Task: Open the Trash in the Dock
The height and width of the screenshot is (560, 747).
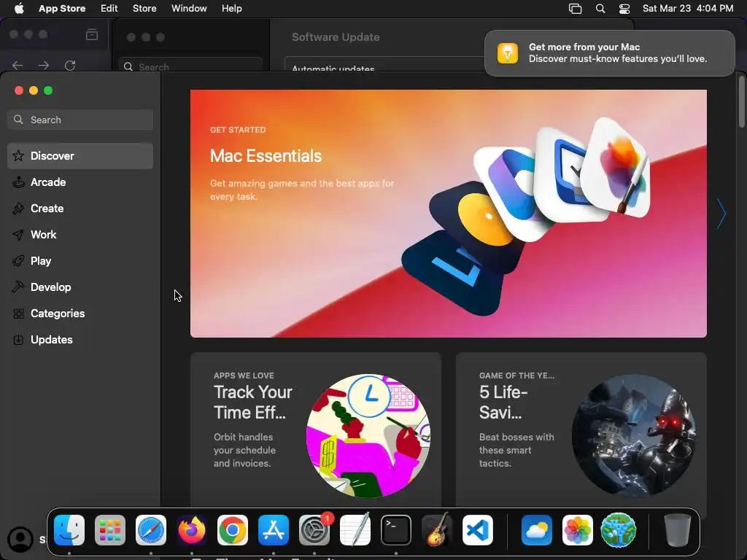Action: coord(677,530)
